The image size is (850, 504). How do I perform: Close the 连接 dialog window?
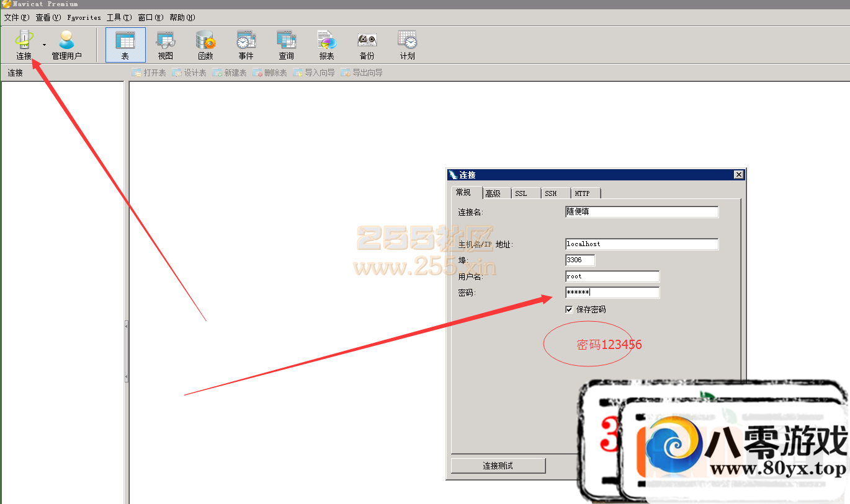pyautogui.click(x=738, y=175)
